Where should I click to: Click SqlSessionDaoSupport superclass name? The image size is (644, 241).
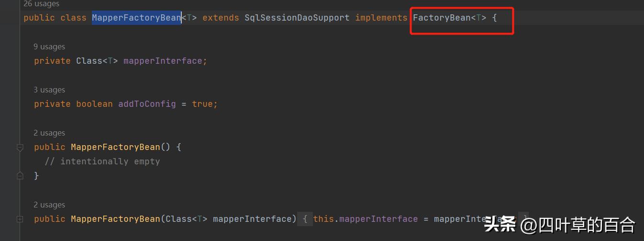(297, 18)
